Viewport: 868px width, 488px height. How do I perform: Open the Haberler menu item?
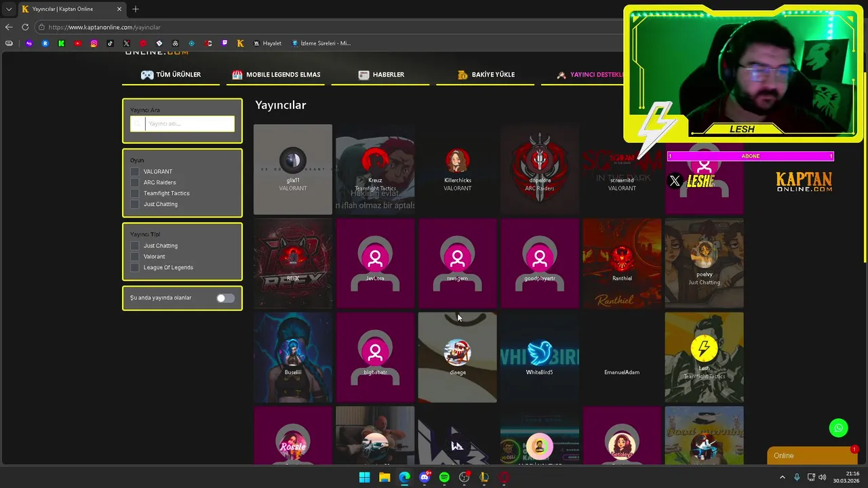(x=380, y=75)
